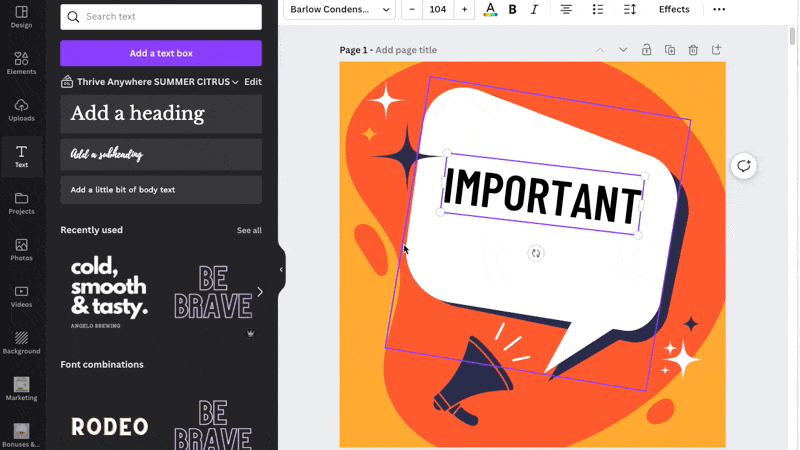Open the Background panel
Viewport: 800px width, 450px height.
(21, 343)
